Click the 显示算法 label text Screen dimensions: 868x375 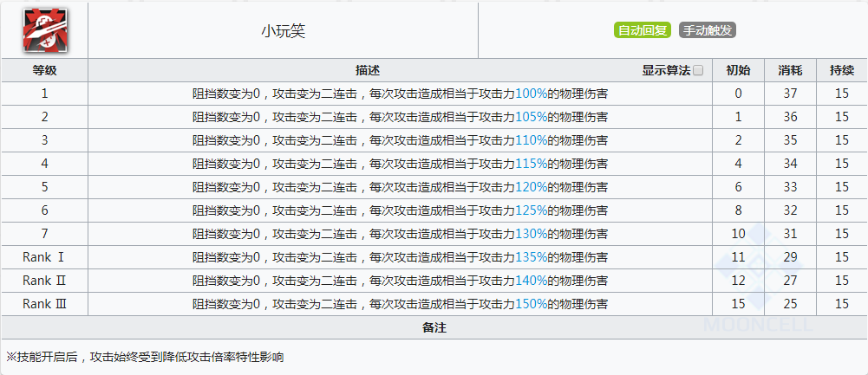pyautogui.click(x=666, y=70)
